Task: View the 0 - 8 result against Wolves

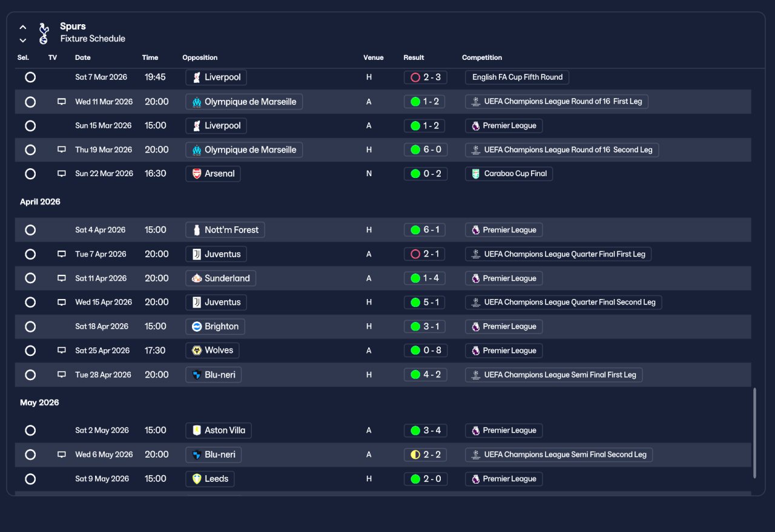Action: point(426,350)
